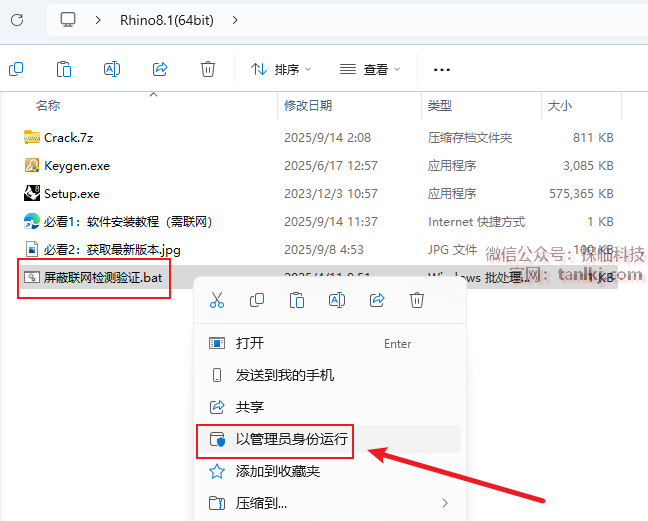Choose 以管理员身份运行 in context menu
Screen dimensions: 648x521
(x=329, y=439)
